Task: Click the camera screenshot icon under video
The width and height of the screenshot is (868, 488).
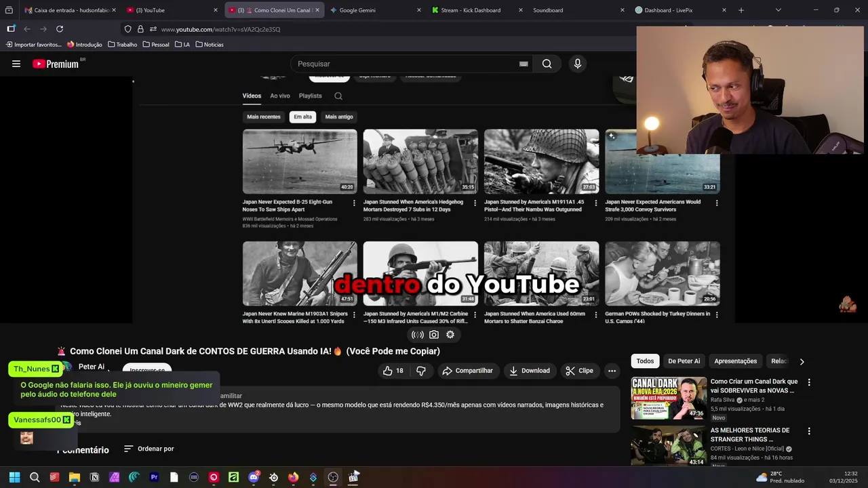Action: pos(434,334)
